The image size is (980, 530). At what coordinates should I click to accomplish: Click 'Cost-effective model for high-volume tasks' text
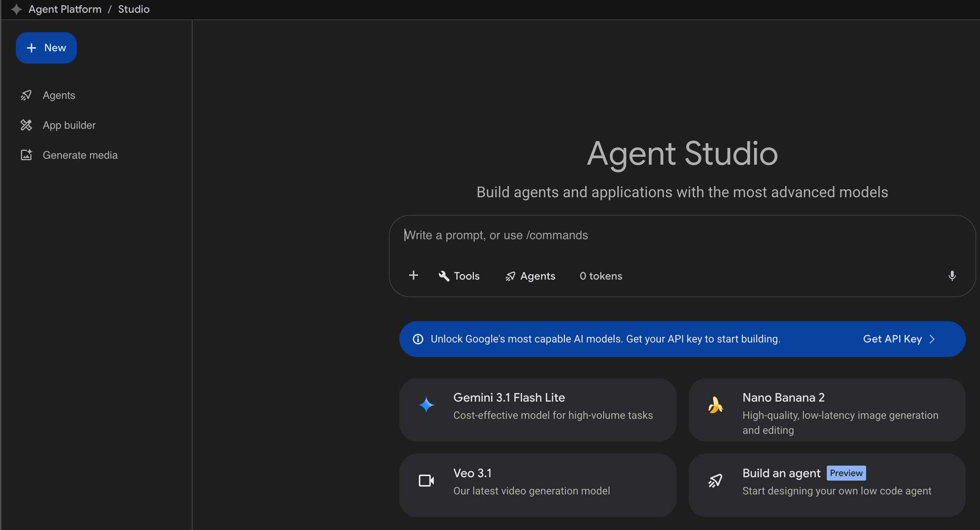pos(553,415)
